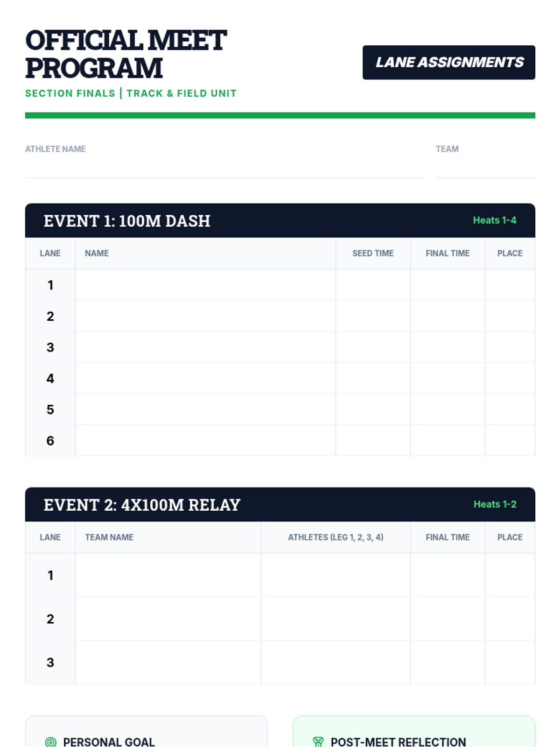Screen dimensions: 560x747
Task: Click the Final Time cell for relay lane 3
Action: point(448,662)
